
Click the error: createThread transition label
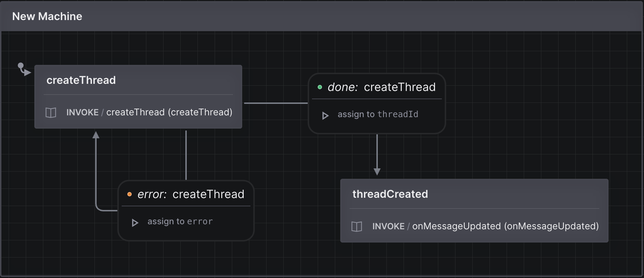point(191,194)
